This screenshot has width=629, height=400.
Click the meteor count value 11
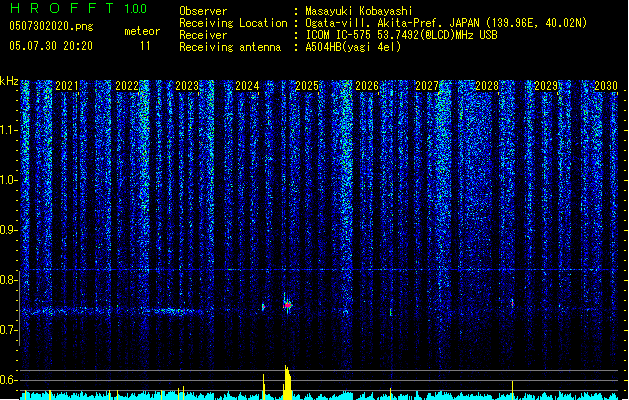[145, 46]
